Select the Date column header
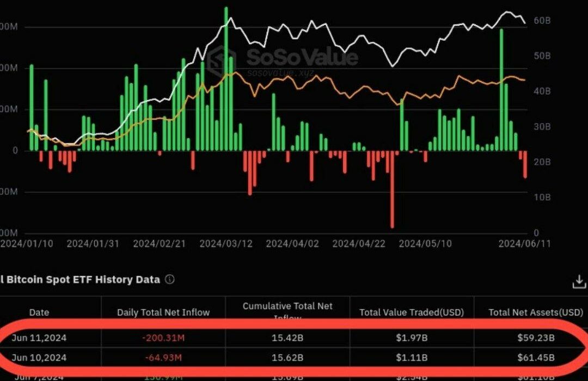This screenshot has width=588, height=381. tap(39, 312)
